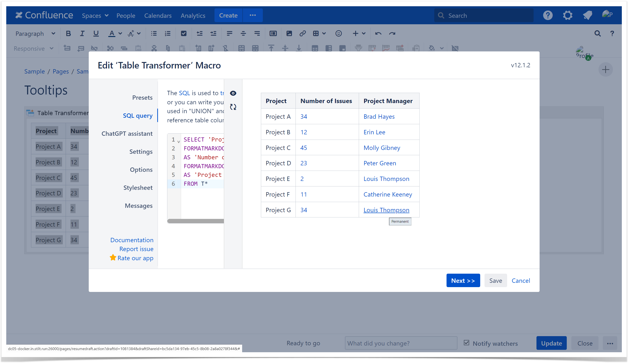Toggle the preview eye icon
630x364 pixels.
233,93
